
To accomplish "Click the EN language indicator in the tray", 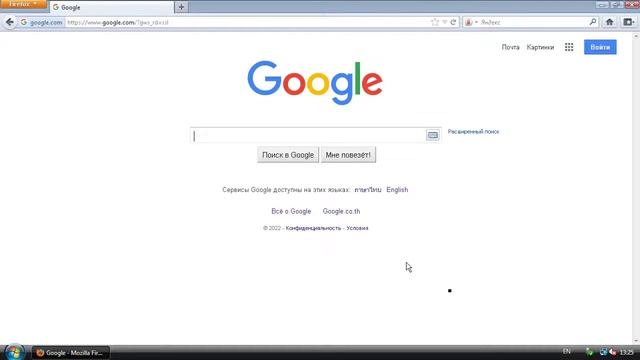I will coord(567,351).
